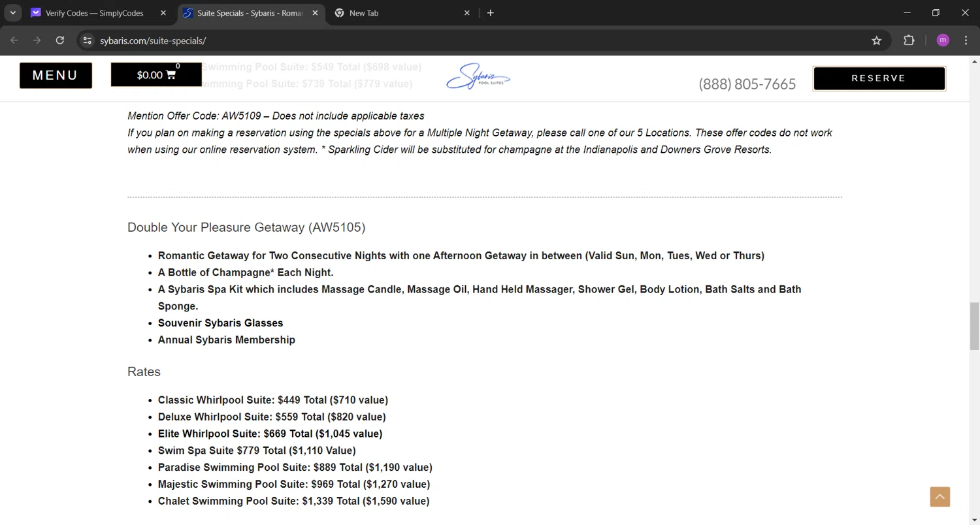Screen dimensions: 980x525
Task: Click the Rates heading
Action: pyautogui.click(x=144, y=372)
